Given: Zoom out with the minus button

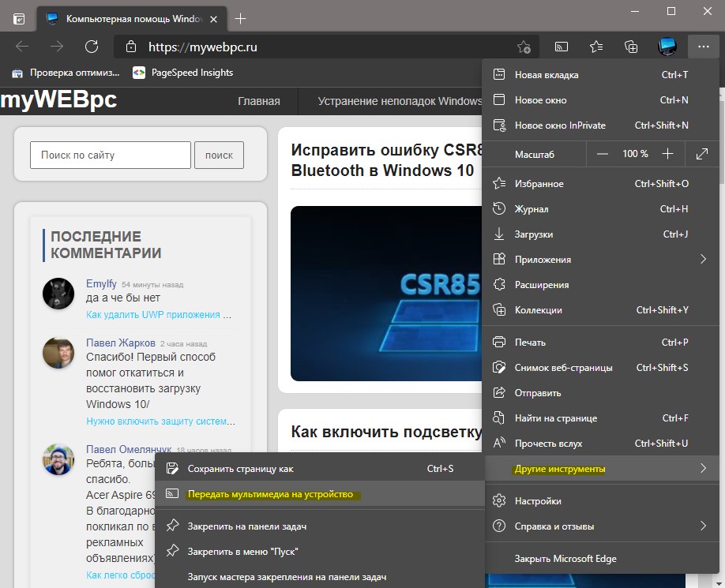Looking at the screenshot, I should 603,154.
